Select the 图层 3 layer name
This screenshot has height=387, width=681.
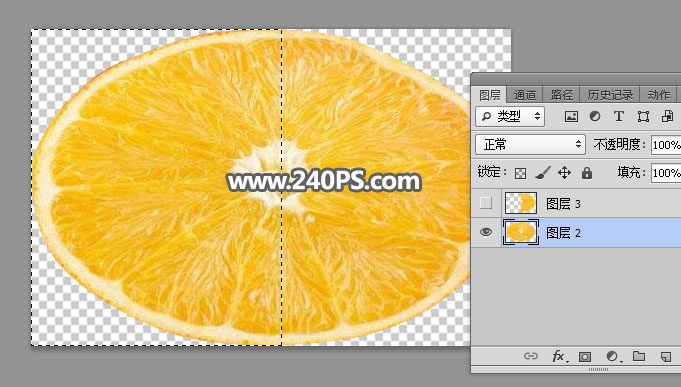click(x=563, y=204)
